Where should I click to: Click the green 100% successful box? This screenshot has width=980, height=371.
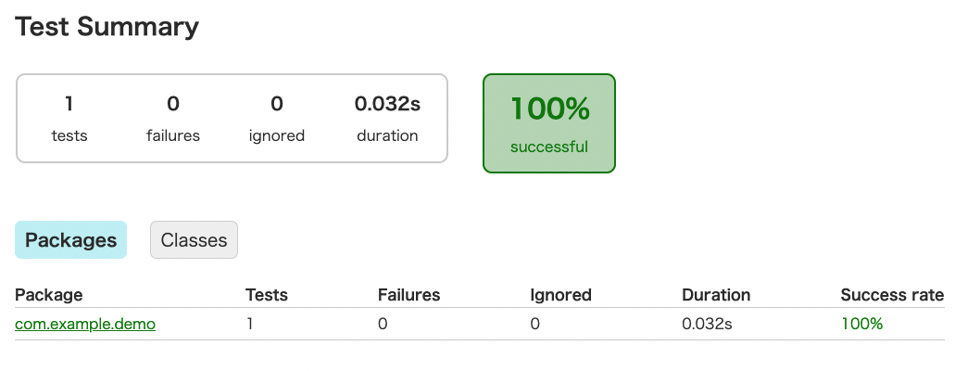(549, 123)
